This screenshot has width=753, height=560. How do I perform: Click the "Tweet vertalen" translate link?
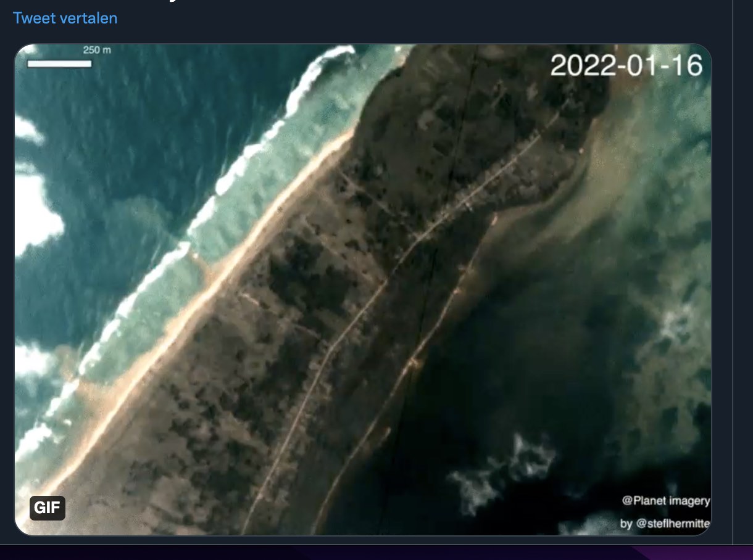point(65,18)
